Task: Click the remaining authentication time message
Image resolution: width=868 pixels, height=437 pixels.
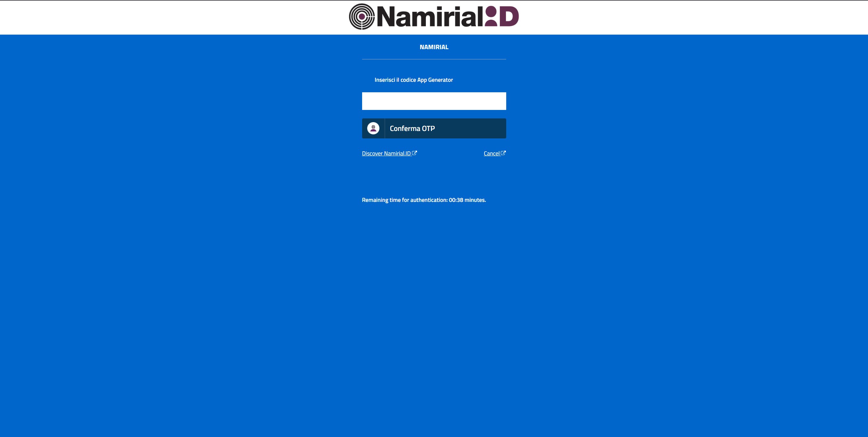Action: (x=424, y=200)
